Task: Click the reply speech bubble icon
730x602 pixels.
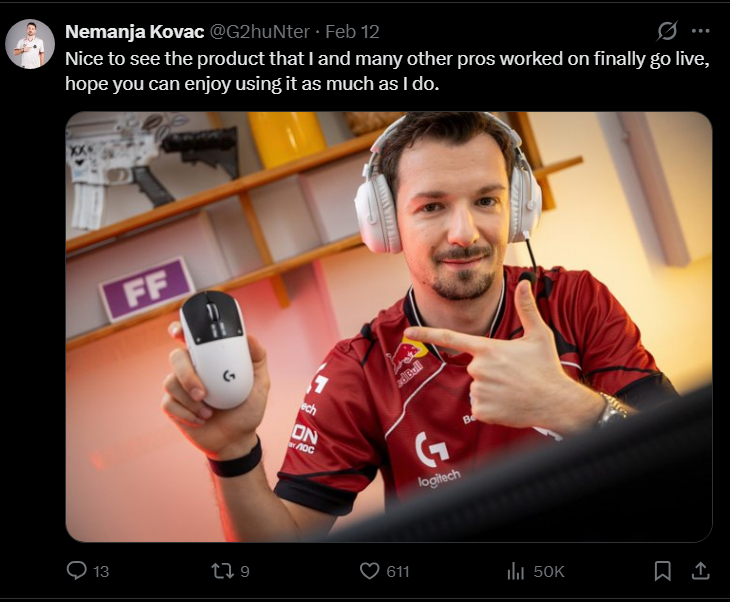Action: (76, 570)
